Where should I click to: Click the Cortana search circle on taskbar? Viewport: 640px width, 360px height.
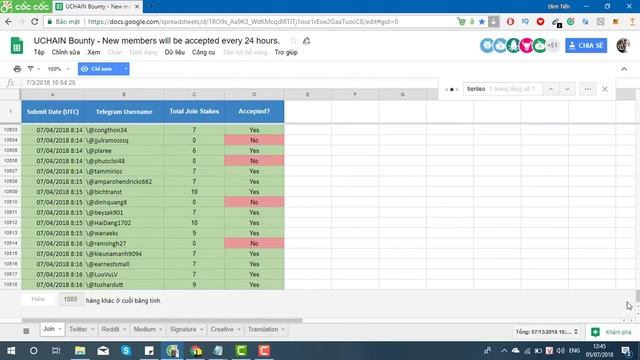34,351
